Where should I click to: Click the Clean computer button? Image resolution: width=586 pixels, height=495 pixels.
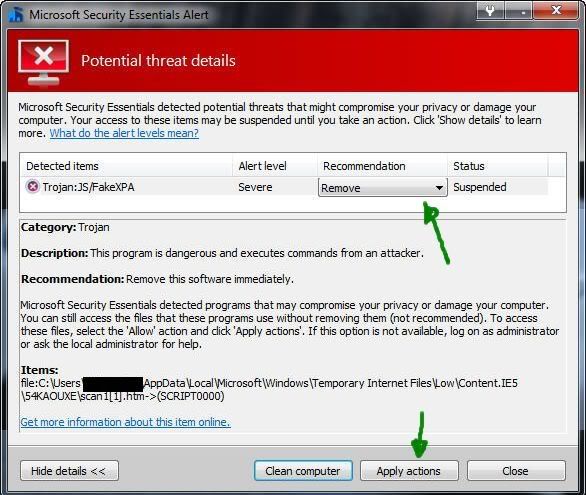pos(303,471)
